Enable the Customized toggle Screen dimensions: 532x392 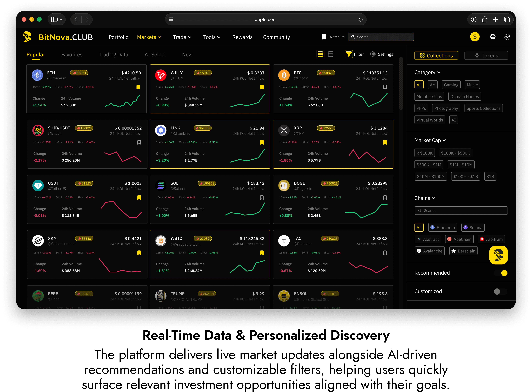[500, 292]
